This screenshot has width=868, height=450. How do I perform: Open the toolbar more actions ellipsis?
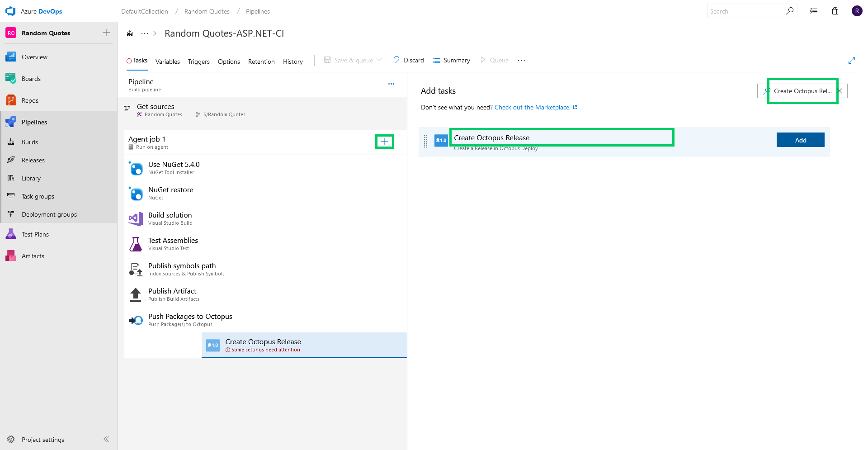(522, 60)
